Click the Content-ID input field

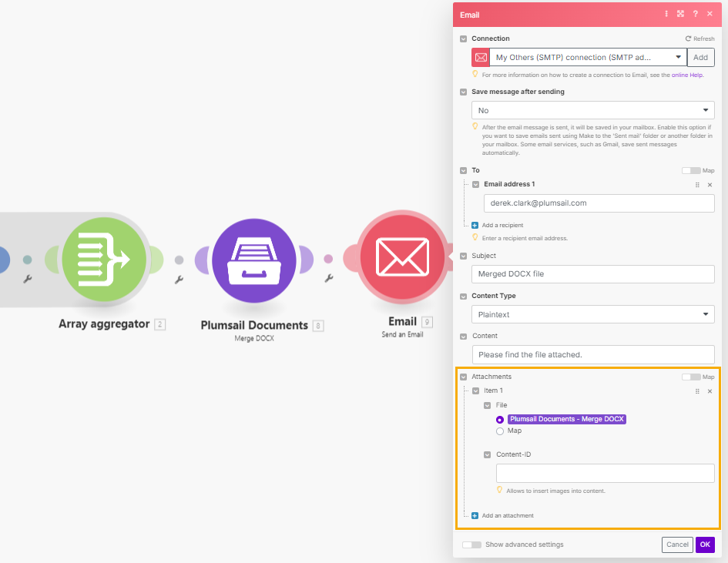click(605, 474)
